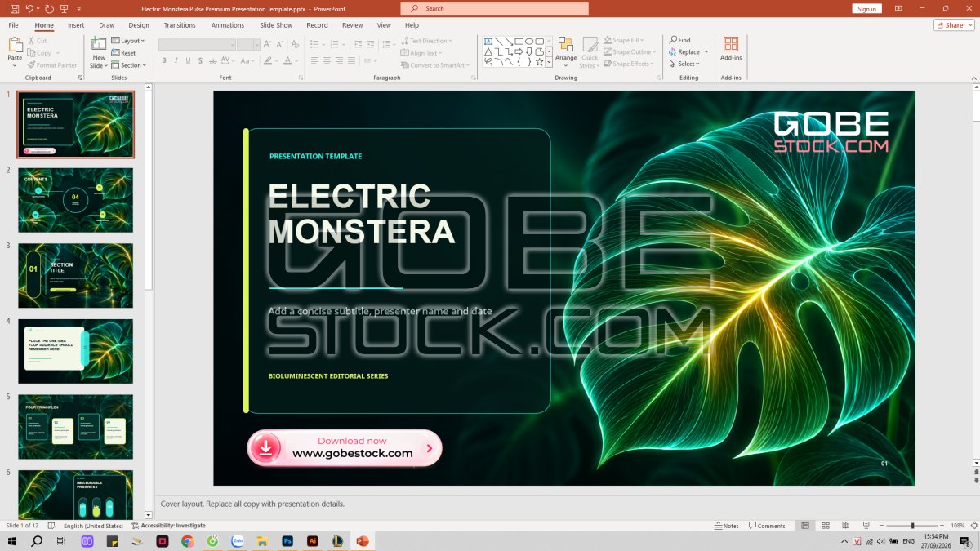Image resolution: width=980 pixels, height=551 pixels.
Task: Open the Replace dropdown arrow
Action: tap(707, 52)
